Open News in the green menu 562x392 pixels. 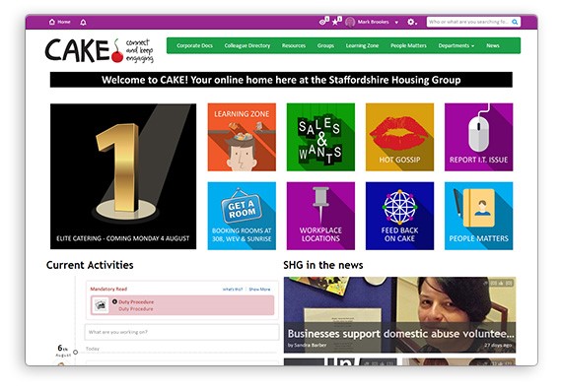tap(493, 45)
